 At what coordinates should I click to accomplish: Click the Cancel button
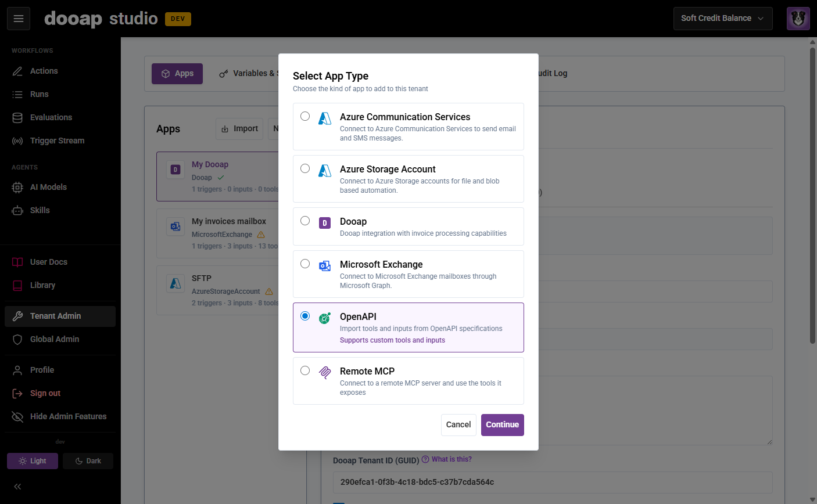458,425
